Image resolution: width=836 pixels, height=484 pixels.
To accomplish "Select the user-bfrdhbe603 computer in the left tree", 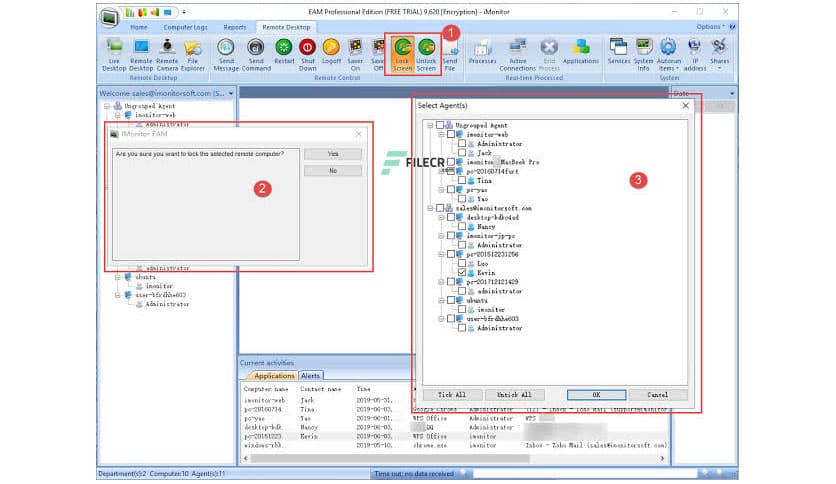I will tap(160, 295).
